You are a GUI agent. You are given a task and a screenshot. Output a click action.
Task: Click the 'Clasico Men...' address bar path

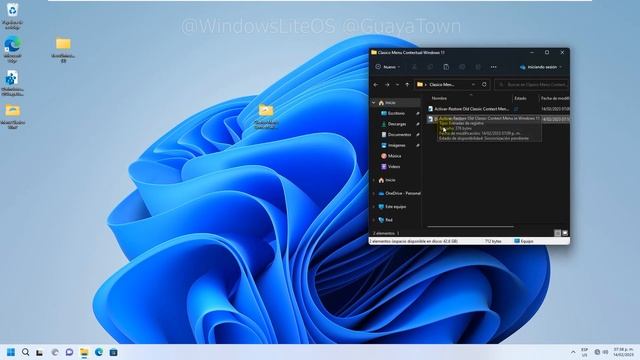[x=442, y=84]
